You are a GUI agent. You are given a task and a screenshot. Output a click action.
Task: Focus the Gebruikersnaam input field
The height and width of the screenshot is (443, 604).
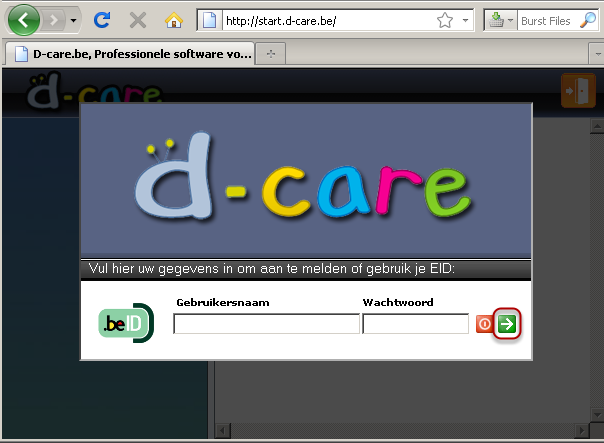[266, 324]
